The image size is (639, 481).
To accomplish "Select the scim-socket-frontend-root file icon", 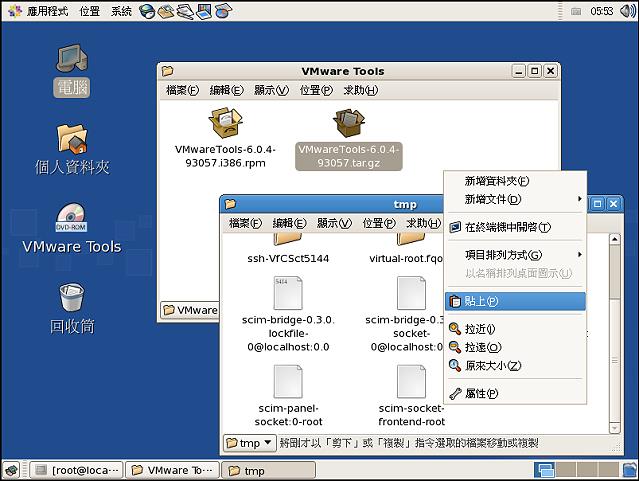I will tap(412, 382).
